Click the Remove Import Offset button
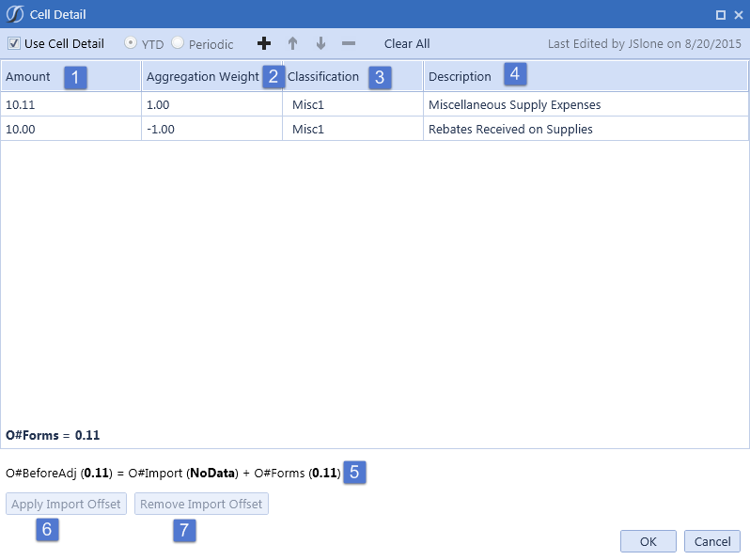This screenshot has width=750, height=560. tap(201, 505)
